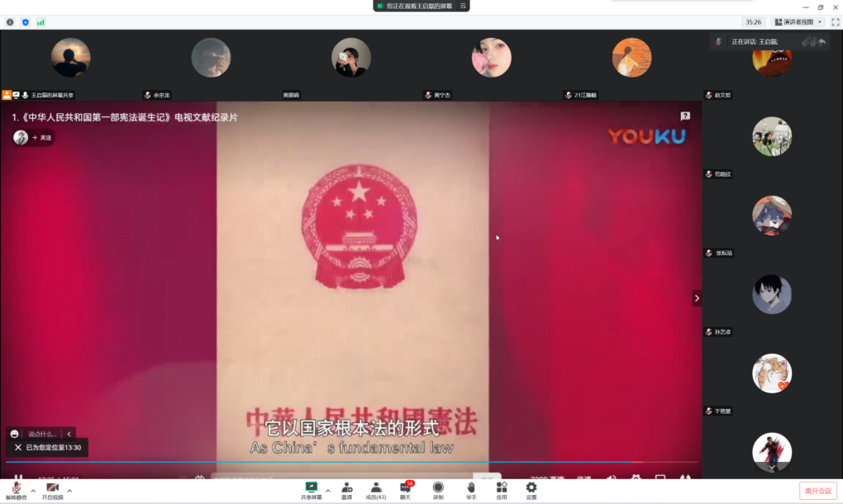Open the Chat (聊天) panel
843x504 pixels.
[x=405, y=490]
